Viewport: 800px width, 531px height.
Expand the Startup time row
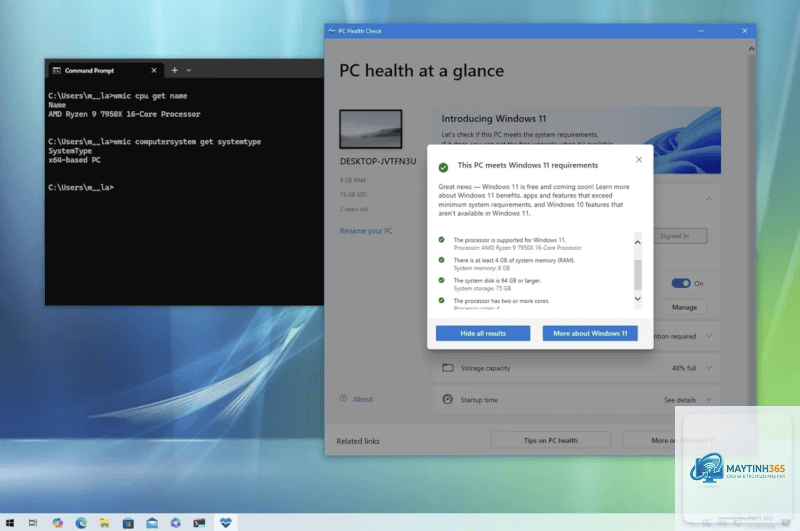(576, 399)
